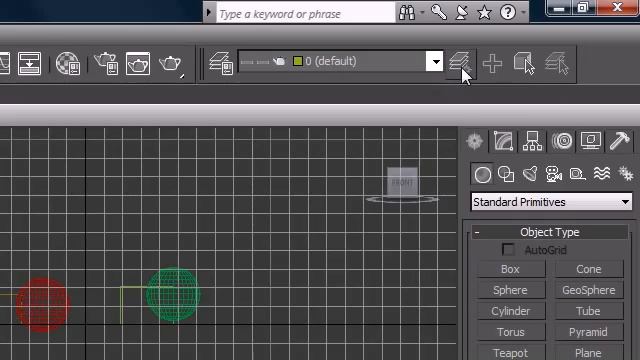Select the Space Warps waves icon
The height and width of the screenshot is (360, 640).
[602, 174]
